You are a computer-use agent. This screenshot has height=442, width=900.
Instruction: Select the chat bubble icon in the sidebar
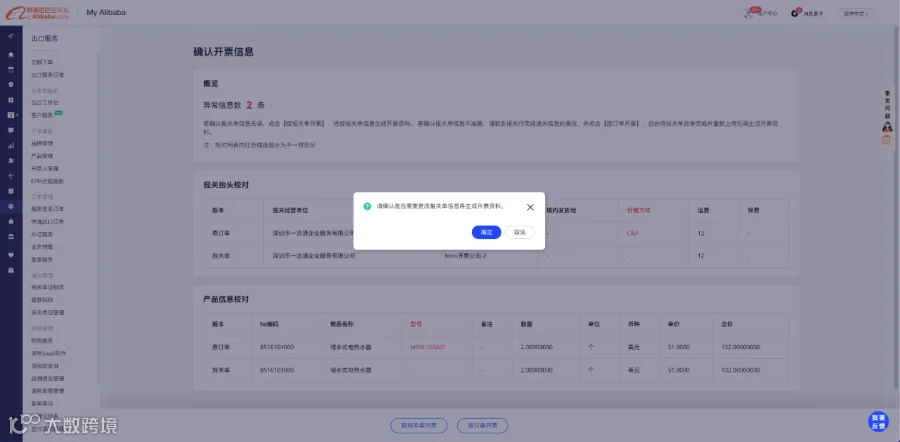[11, 130]
